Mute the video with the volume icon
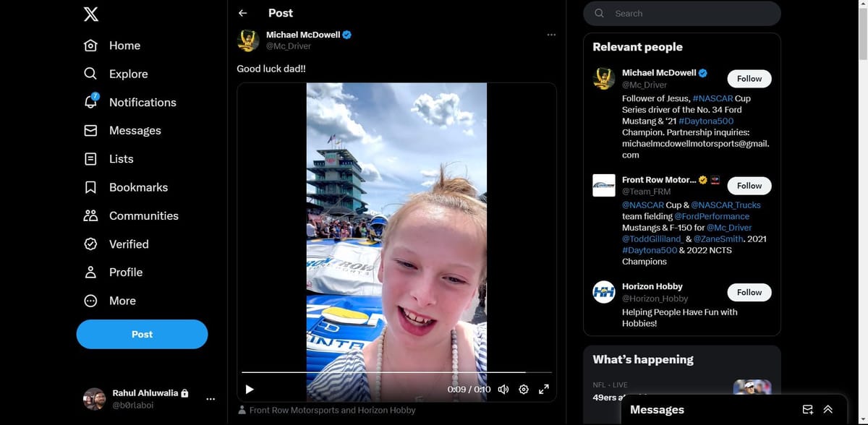Viewport: 868px width, 425px height. point(503,389)
